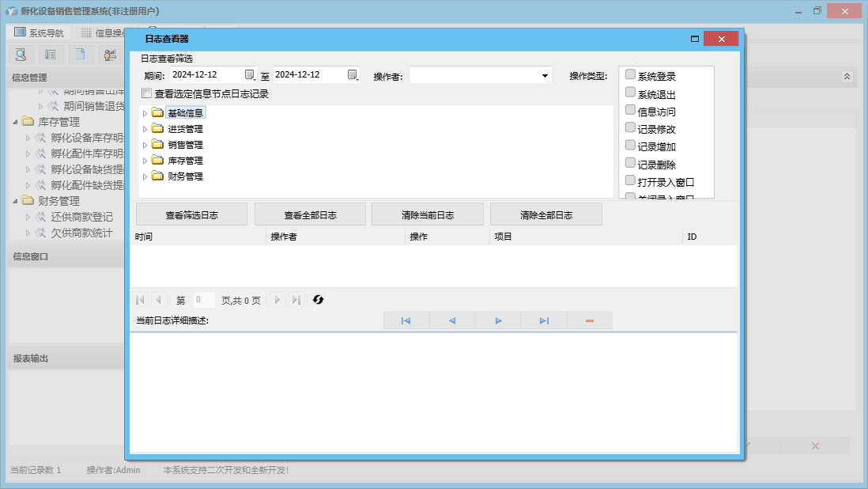The width and height of the screenshot is (868, 489).
Task: Click the 销售管理 folder icon
Action: [x=158, y=145]
